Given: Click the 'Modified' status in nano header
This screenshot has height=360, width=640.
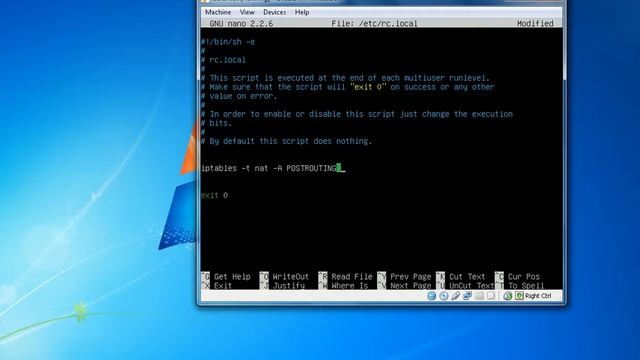Looking at the screenshot, I should click(535, 24).
